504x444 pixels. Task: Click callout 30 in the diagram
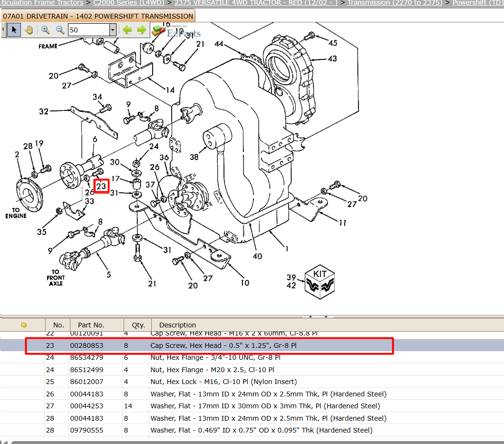115,162
